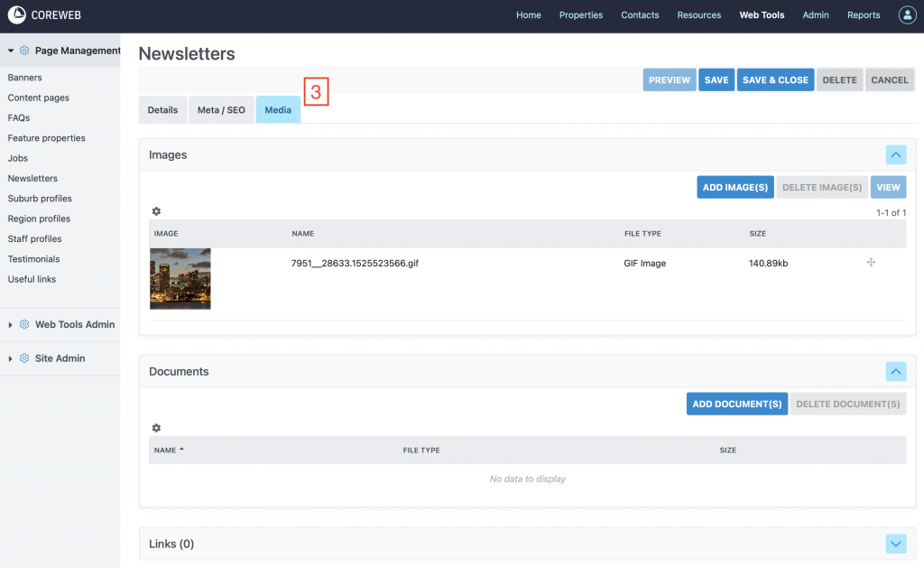Switch to the Details tab

coord(162,110)
